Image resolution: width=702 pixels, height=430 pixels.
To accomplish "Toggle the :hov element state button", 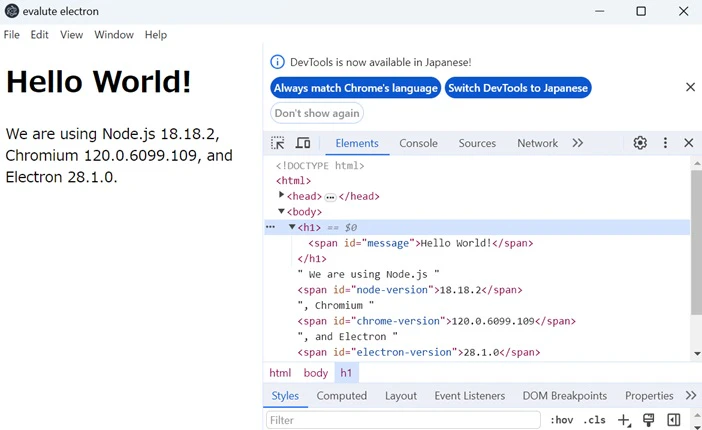I will click(x=561, y=420).
